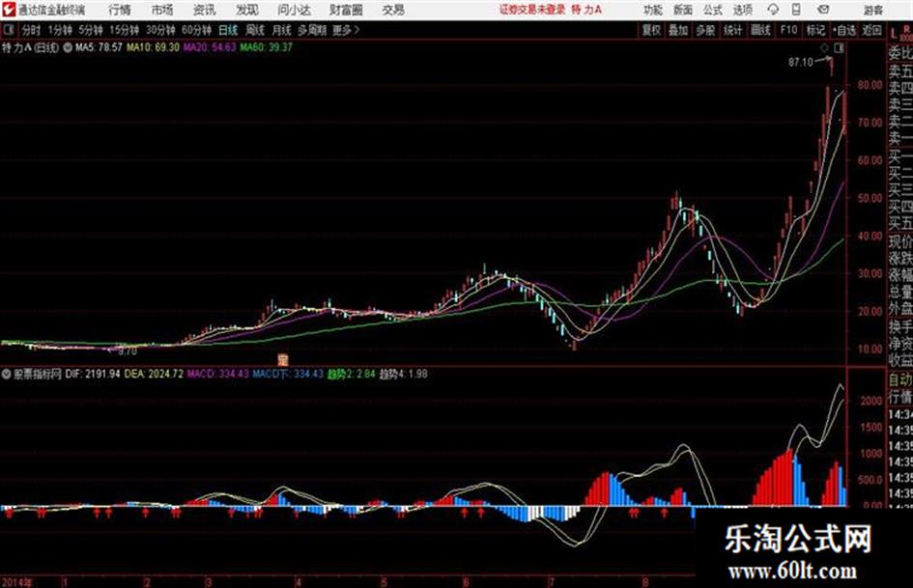
Task: Click the 趋势2: 2.84 value
Action: [351, 374]
